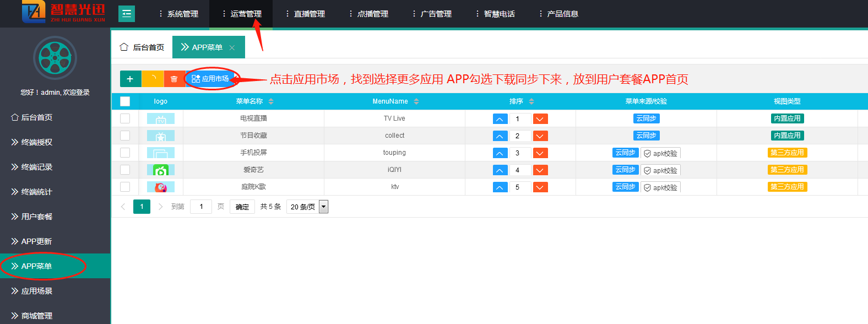The height and width of the screenshot is (324, 868).
Task: Click apk校验 for the 手机投屏 row
Action: [660, 153]
